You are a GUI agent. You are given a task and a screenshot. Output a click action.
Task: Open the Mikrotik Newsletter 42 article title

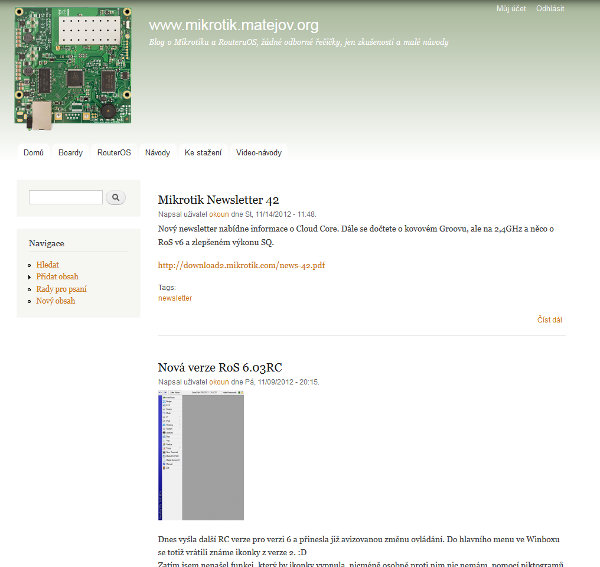click(218, 200)
